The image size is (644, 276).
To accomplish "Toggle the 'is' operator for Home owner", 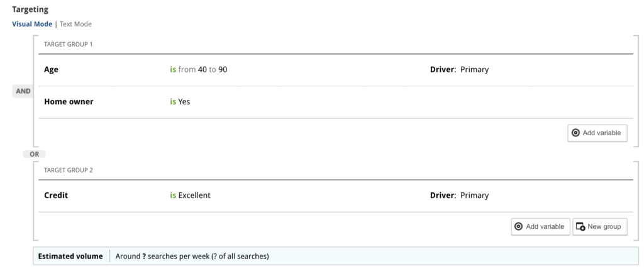I will (173, 102).
